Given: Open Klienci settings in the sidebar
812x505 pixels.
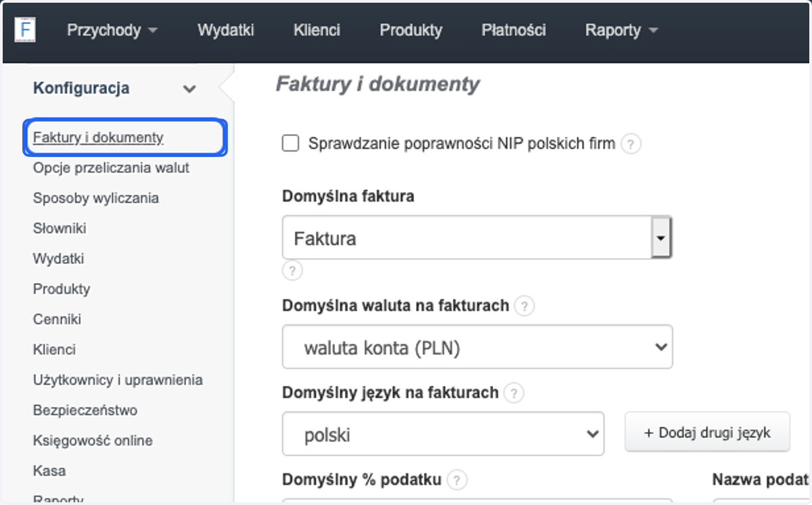Looking at the screenshot, I should (54, 350).
